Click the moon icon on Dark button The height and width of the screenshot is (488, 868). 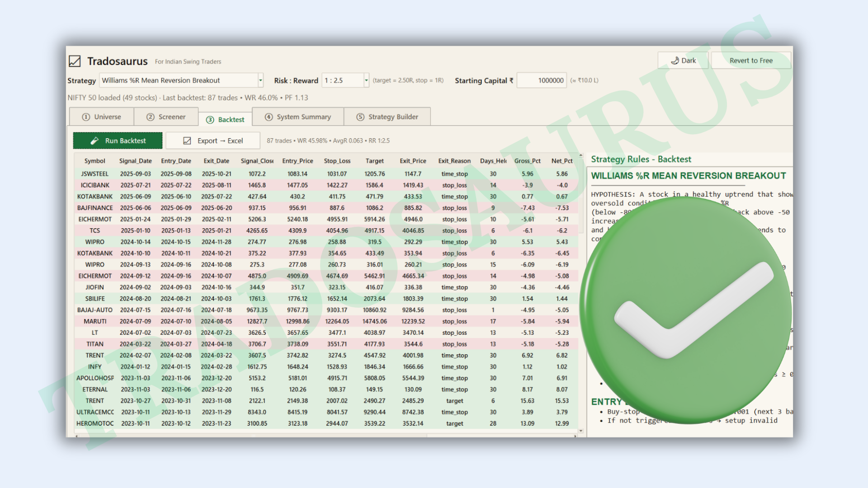pyautogui.click(x=675, y=61)
